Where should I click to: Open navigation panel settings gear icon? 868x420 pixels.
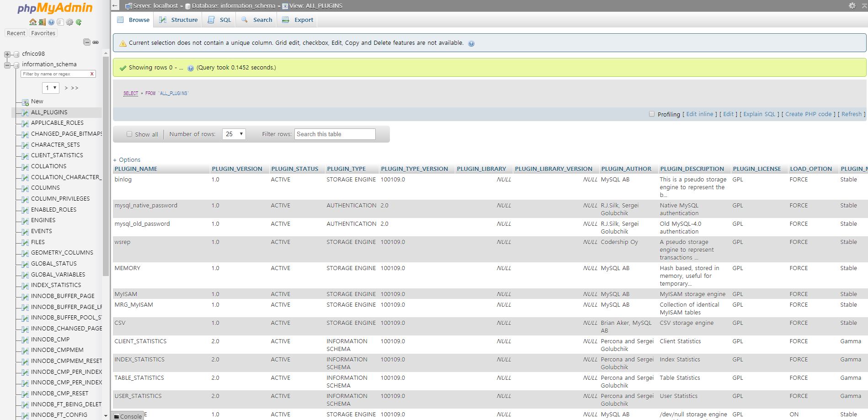pos(69,22)
